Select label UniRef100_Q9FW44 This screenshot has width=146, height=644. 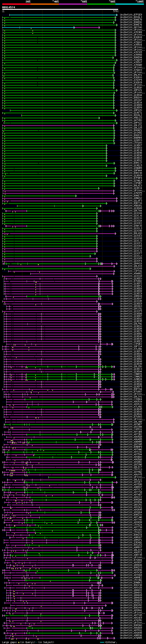point(131,170)
